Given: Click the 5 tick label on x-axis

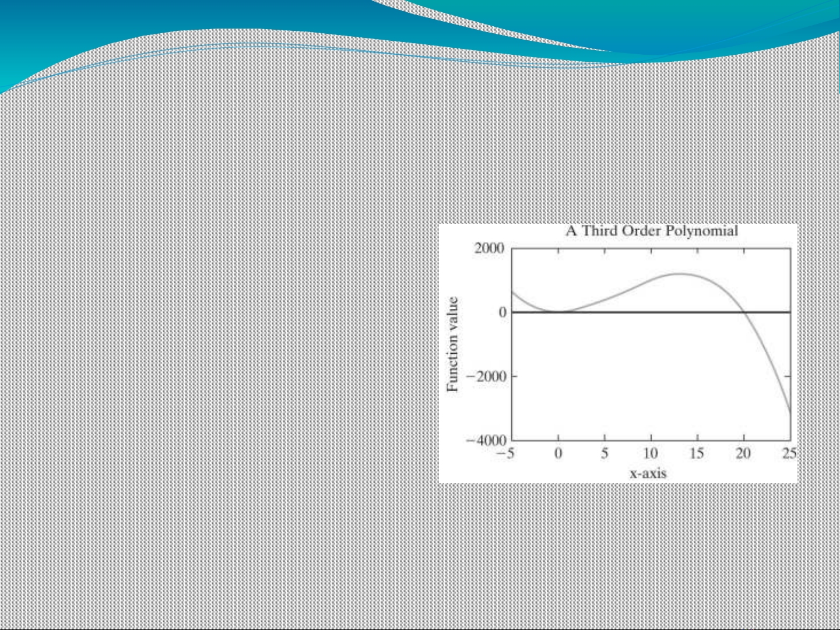Looking at the screenshot, I should pos(604,453).
